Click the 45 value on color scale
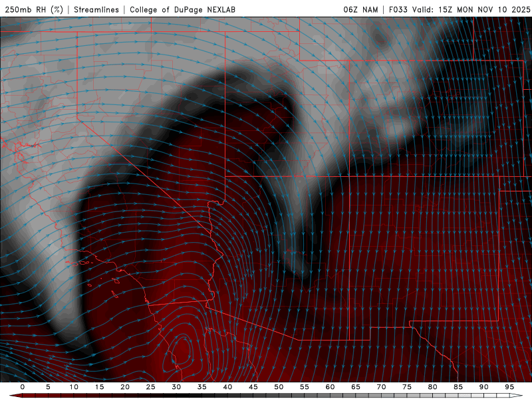Image resolution: width=532 pixels, height=399 pixels. point(253,387)
